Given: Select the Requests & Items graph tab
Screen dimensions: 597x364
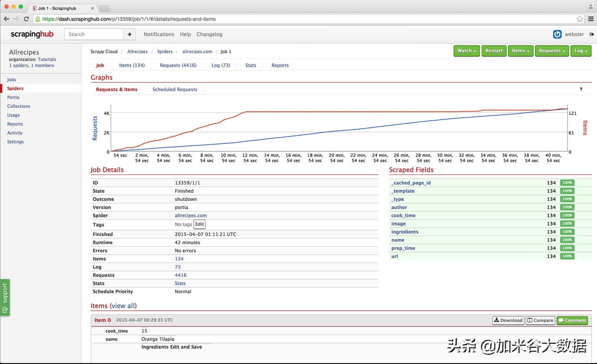Looking at the screenshot, I should (x=117, y=90).
